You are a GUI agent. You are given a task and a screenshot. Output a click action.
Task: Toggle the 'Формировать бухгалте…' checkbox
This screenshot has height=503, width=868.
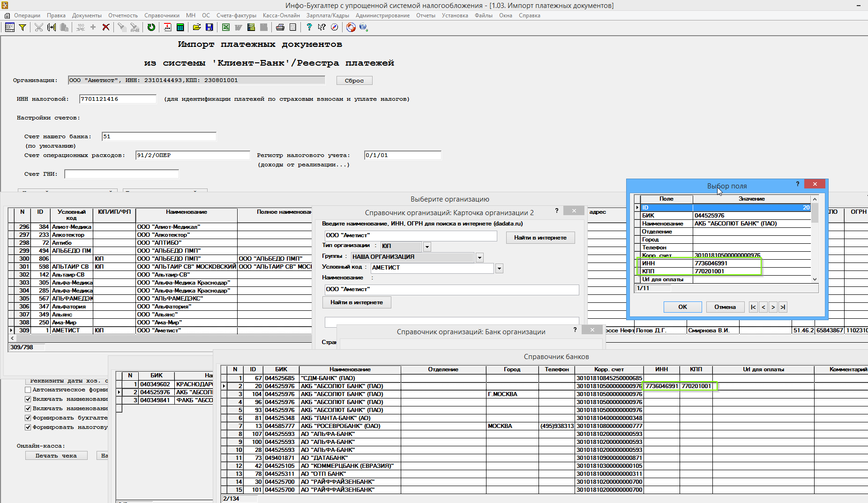tap(28, 418)
